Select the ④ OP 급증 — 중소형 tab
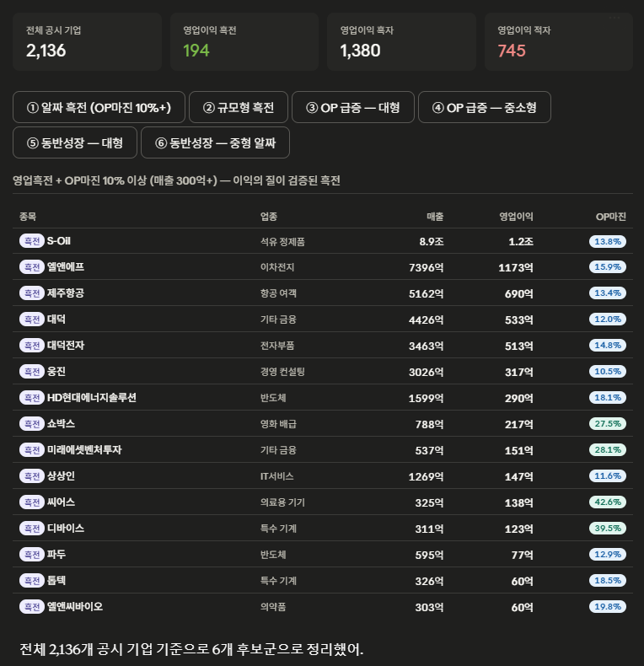644x666 pixels. pyautogui.click(x=485, y=107)
